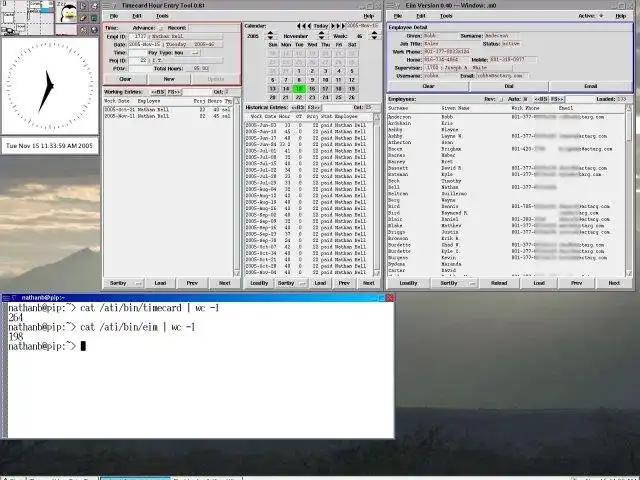This screenshot has width=640, height=480.
Task: Toggle the Active indicator in Eim menu bar
Action: (x=601, y=16)
